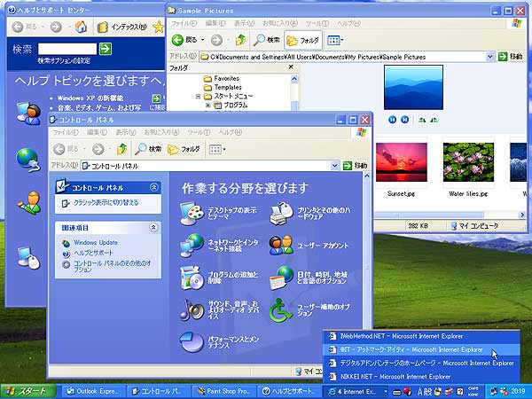The height and width of the screenshot is (399, 532).
Task: Open Accessibility Options wheelchair icon
Action: click(281, 309)
